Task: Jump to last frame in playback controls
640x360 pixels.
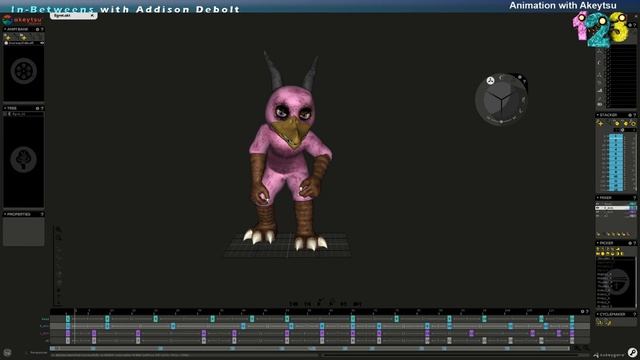Action: 357,304
